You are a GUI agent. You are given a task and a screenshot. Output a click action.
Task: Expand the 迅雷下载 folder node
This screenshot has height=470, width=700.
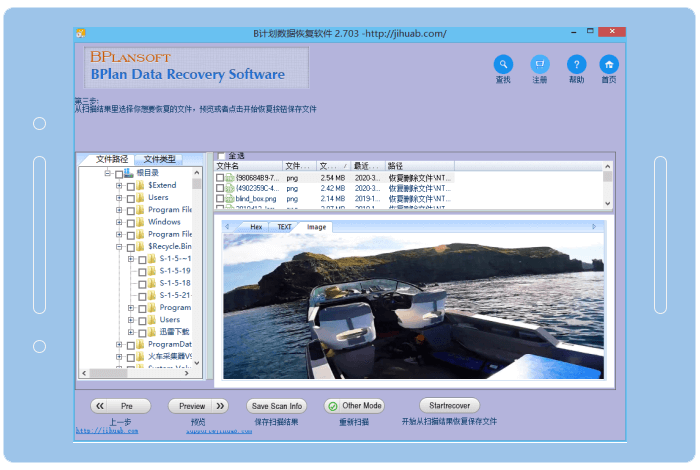coord(131,332)
